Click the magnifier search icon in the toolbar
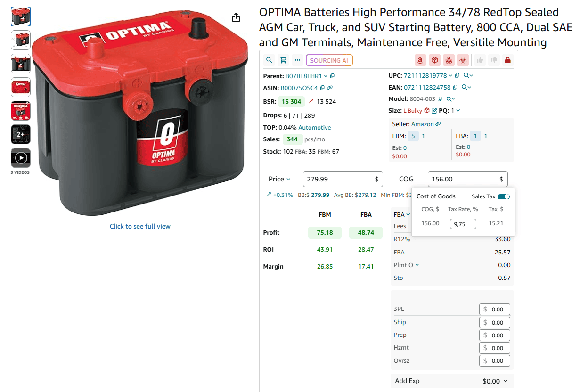 269,60
